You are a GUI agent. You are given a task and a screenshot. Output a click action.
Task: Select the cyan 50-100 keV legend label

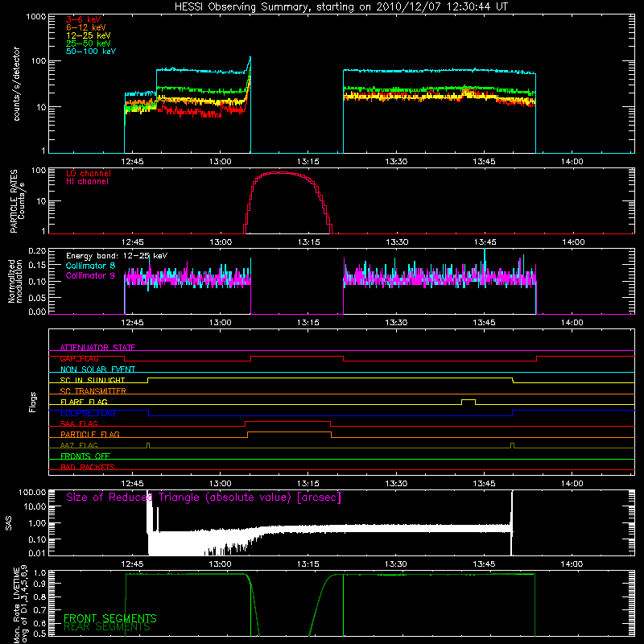(91, 52)
